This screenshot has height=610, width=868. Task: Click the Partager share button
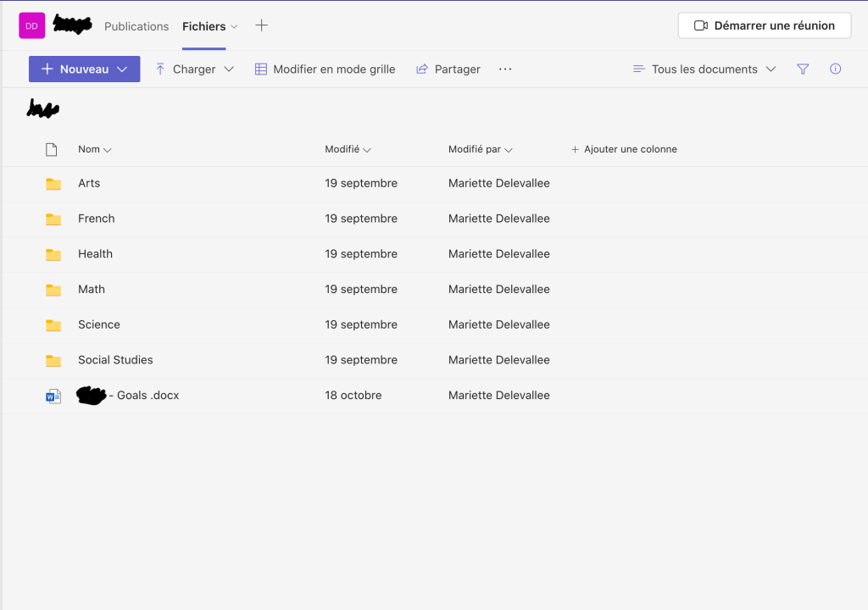click(x=448, y=69)
